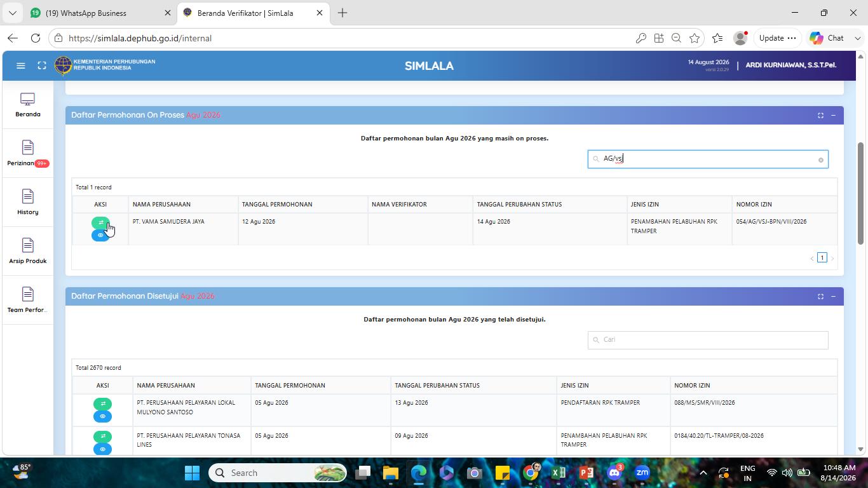This screenshot has height=488, width=868.
Task: Expand Daftar Permohonan Disetujui panel to fullscreen
Action: (820, 296)
